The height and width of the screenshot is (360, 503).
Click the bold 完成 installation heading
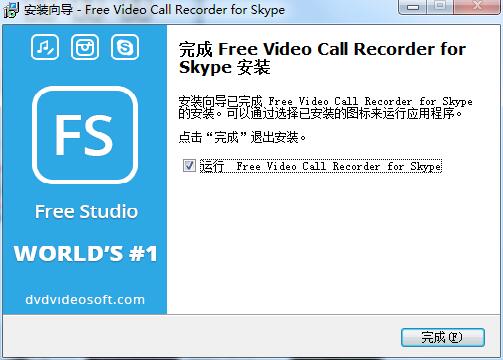[322, 58]
